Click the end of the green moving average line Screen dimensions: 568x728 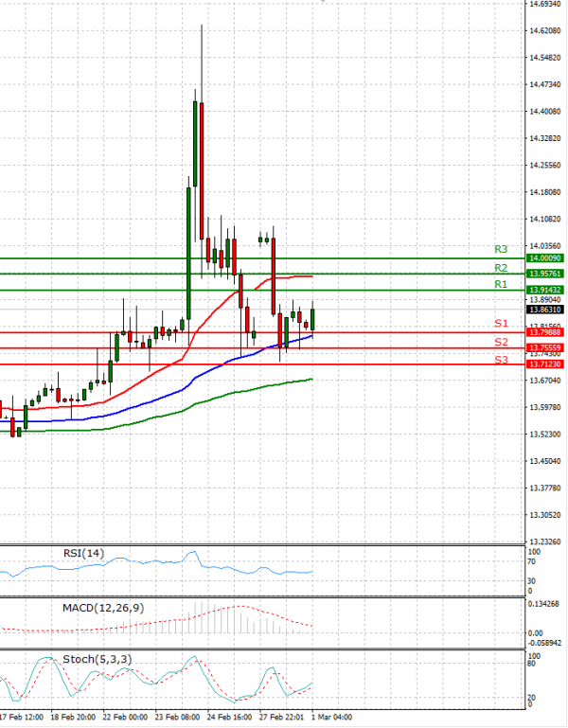(312, 380)
